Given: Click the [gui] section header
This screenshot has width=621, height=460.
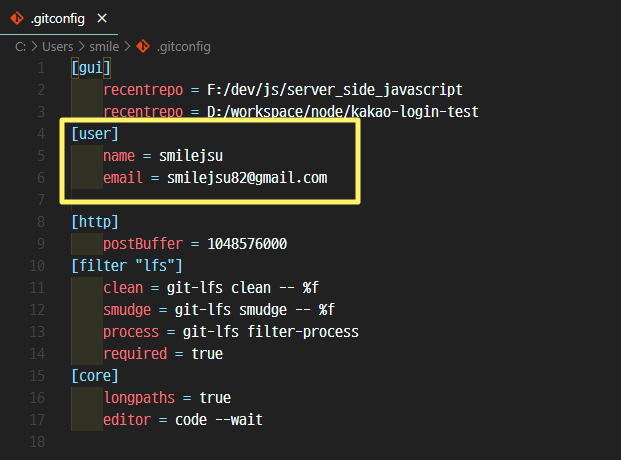Looking at the screenshot, I should [x=91, y=68].
